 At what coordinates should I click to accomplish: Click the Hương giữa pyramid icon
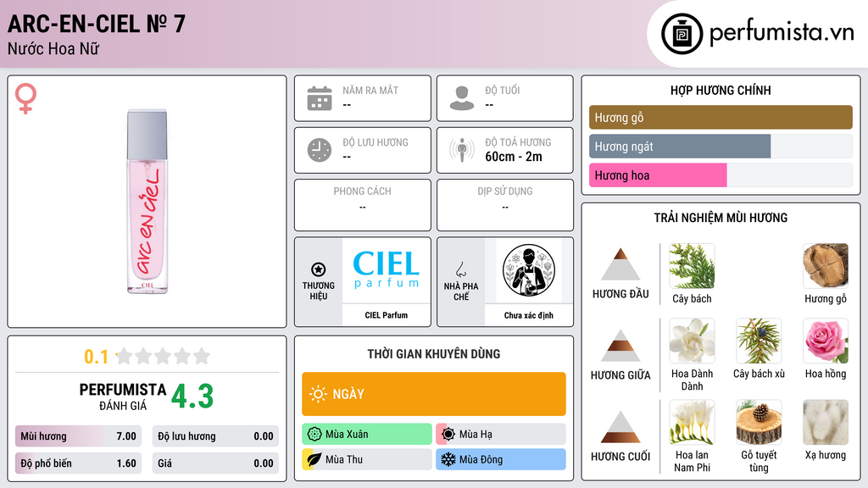click(620, 346)
